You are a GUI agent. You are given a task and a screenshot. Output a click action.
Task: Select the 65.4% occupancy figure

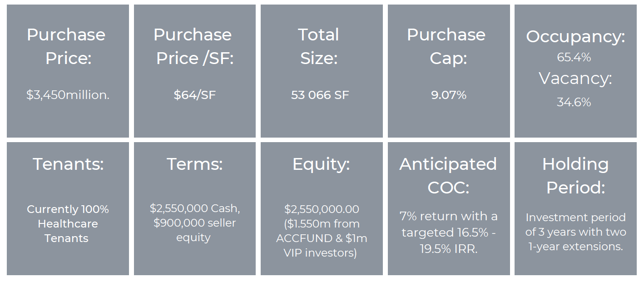pos(574,57)
